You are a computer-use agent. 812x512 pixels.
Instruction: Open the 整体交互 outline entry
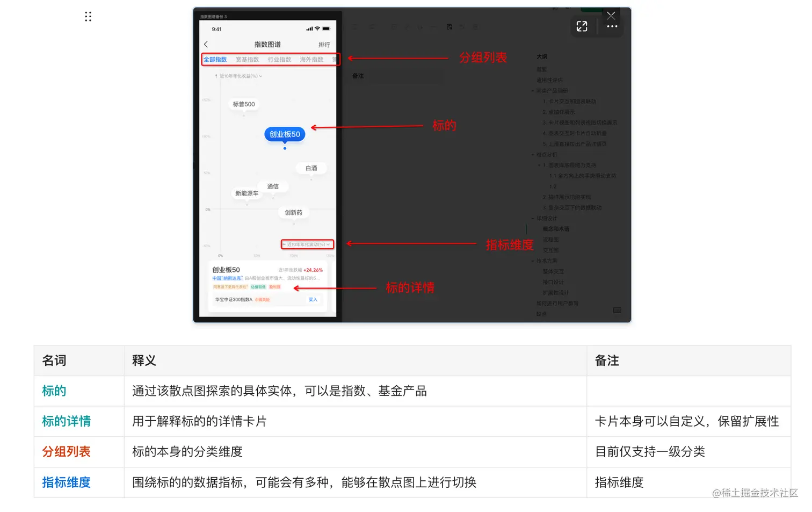[553, 272]
